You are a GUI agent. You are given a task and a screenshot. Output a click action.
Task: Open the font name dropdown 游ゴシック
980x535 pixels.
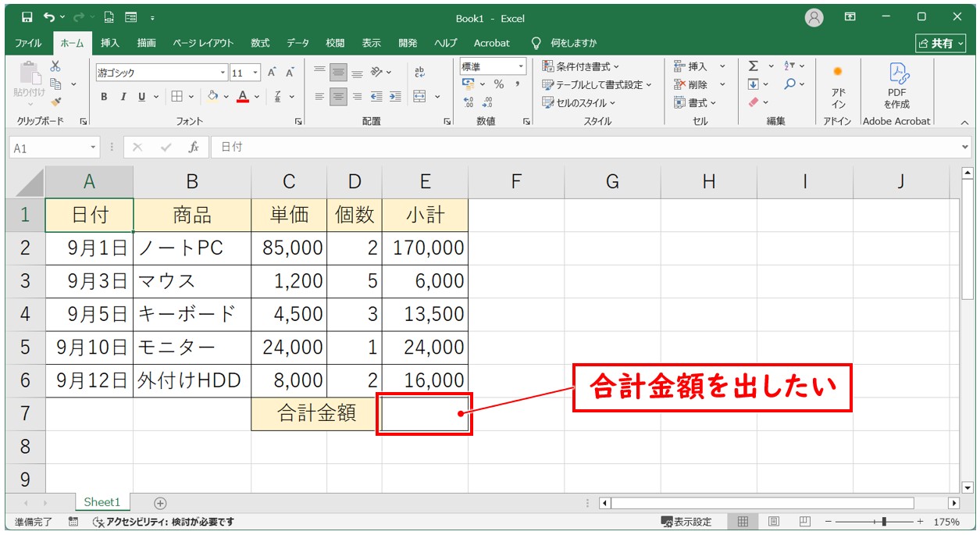pos(223,73)
